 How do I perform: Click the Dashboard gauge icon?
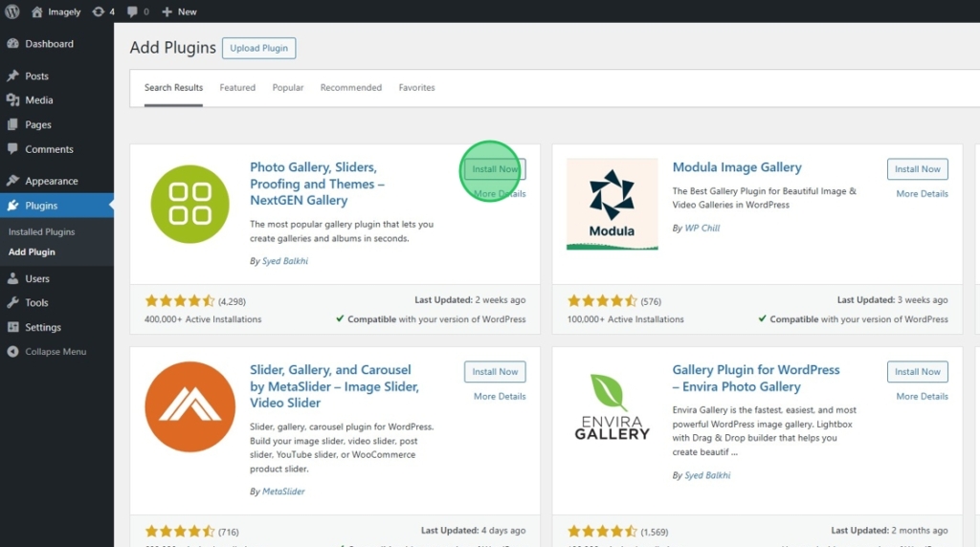pos(13,44)
